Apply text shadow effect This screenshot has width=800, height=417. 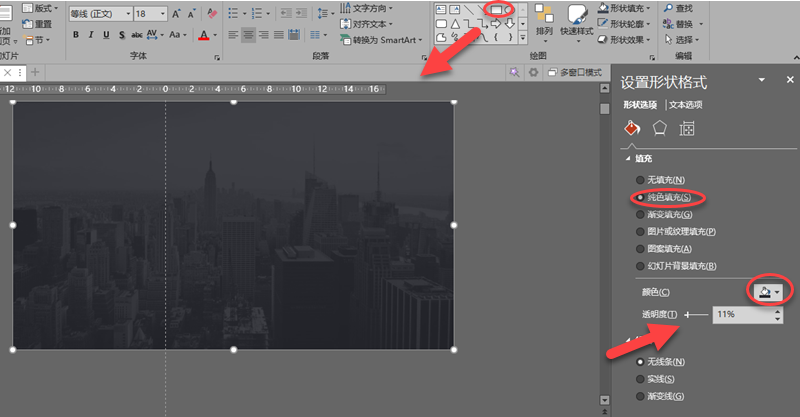[x=121, y=35]
